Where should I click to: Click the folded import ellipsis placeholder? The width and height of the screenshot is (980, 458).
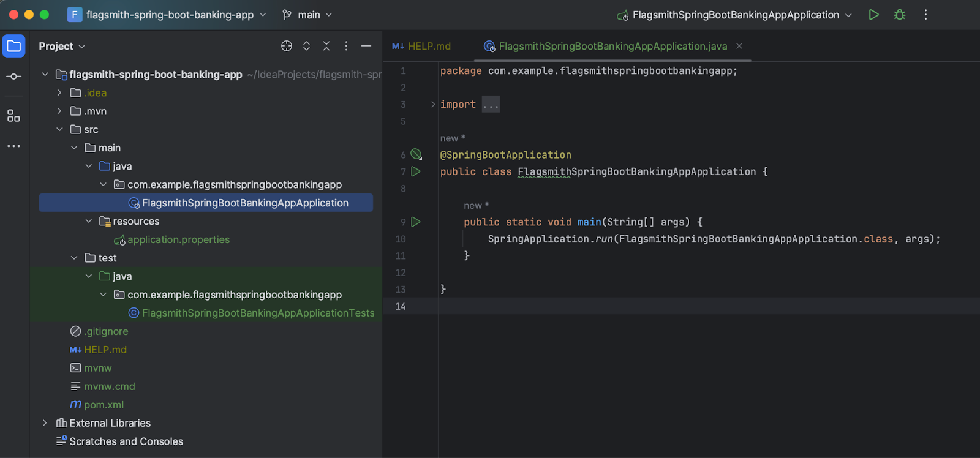tap(491, 104)
